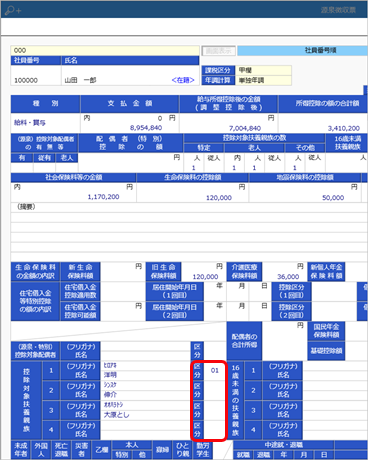Viewport: 368px width, 460px height.
Task: Click the 単独年調 year-end adjustment value
Action: pyautogui.click(x=263, y=80)
